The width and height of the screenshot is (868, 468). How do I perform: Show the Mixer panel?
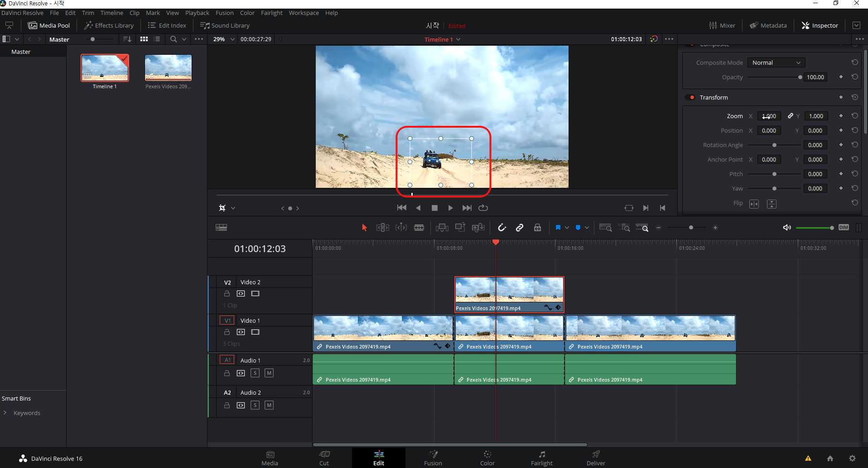pos(722,25)
